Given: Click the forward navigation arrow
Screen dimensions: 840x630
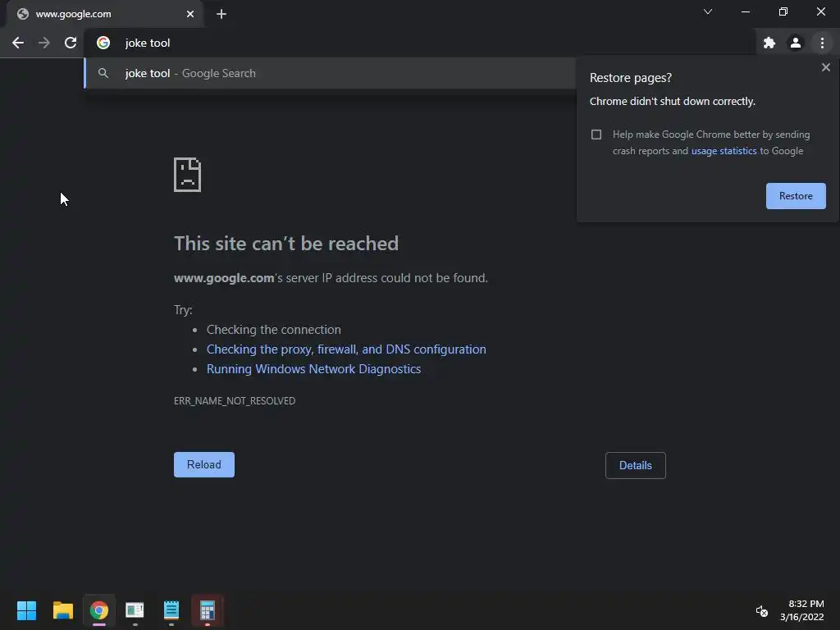Looking at the screenshot, I should tap(44, 43).
